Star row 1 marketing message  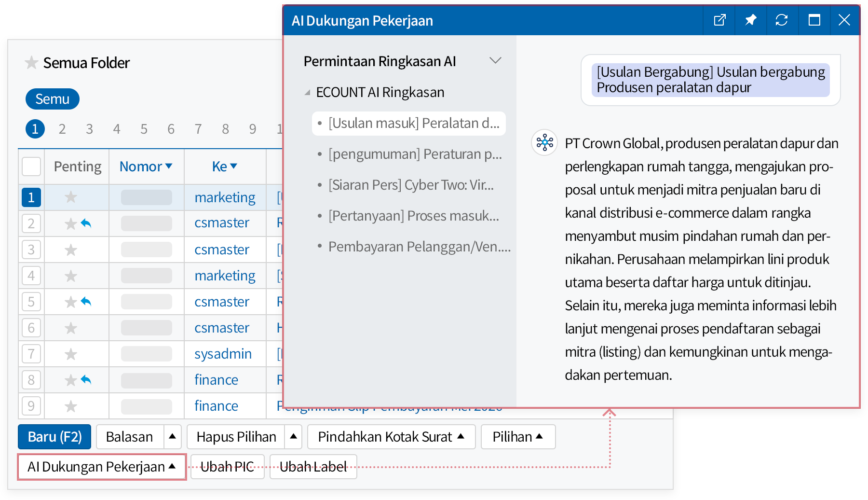click(71, 197)
